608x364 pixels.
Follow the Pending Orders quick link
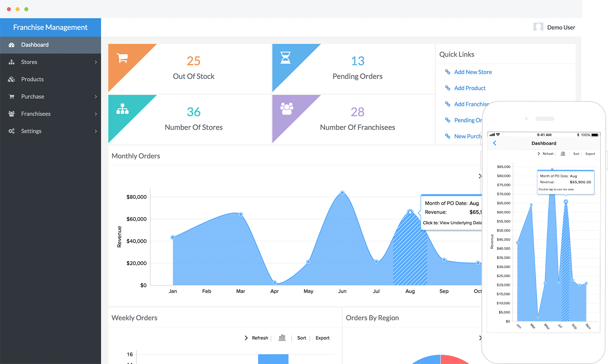[x=468, y=120]
